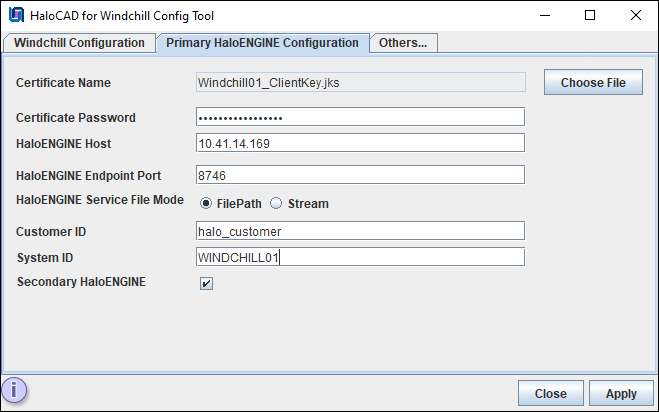Maximize the Config Tool window
659x412 pixels.
tap(590, 16)
